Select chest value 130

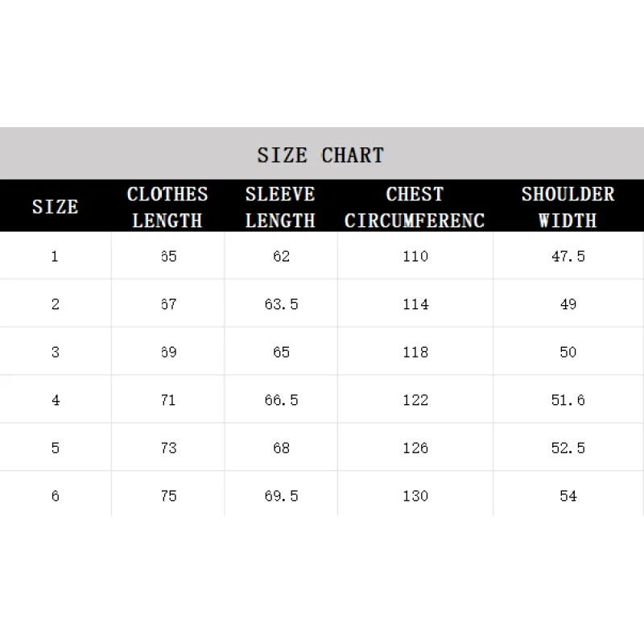tap(415, 496)
